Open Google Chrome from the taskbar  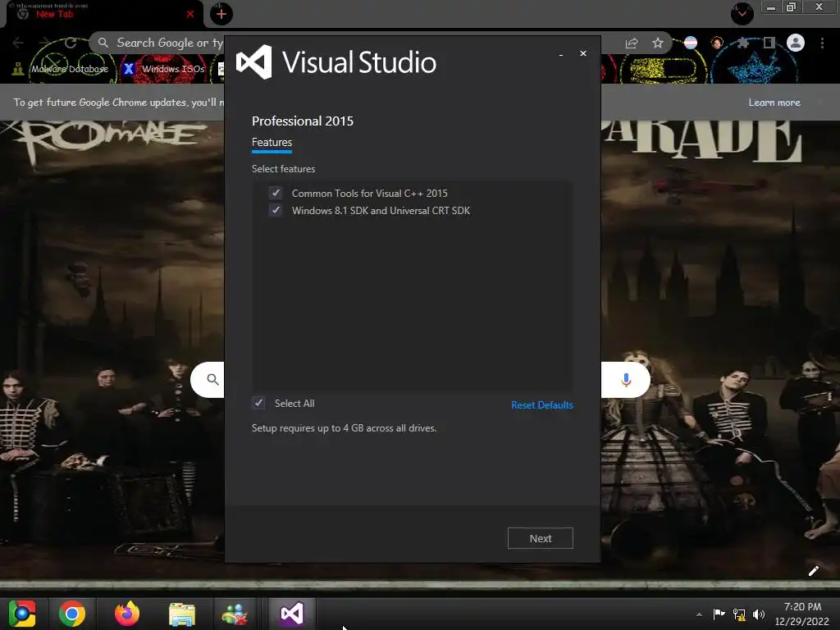(x=72, y=614)
